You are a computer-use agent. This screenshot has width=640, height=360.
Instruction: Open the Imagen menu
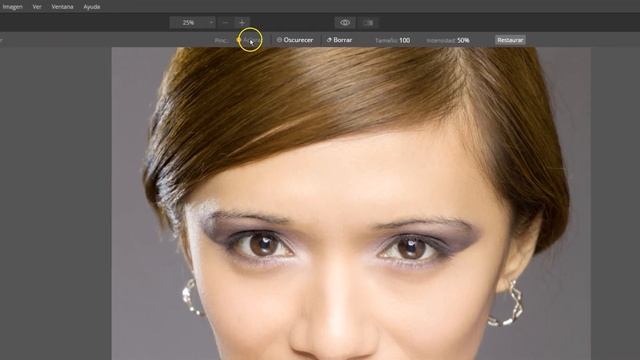pos(12,7)
